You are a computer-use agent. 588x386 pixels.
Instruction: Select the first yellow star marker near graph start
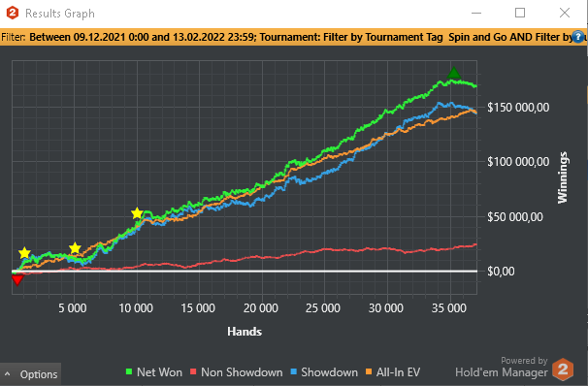24,253
